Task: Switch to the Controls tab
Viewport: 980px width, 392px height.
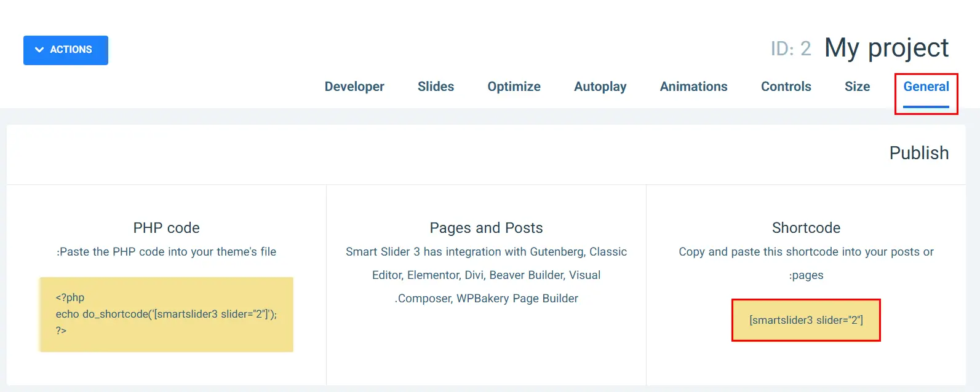Action: 786,87
